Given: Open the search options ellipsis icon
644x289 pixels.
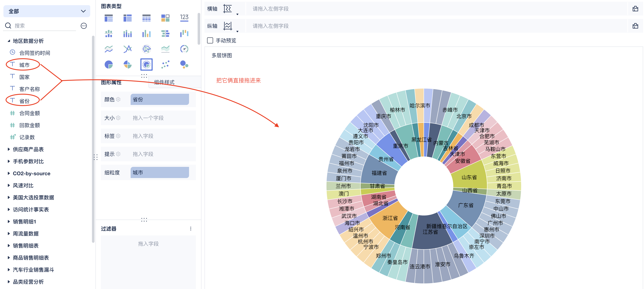Looking at the screenshot, I should 84,26.
